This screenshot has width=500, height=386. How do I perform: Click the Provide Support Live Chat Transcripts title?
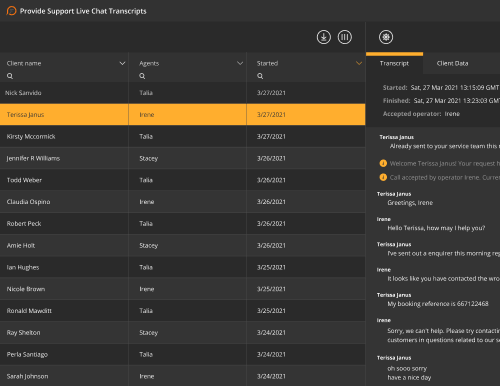[83, 11]
